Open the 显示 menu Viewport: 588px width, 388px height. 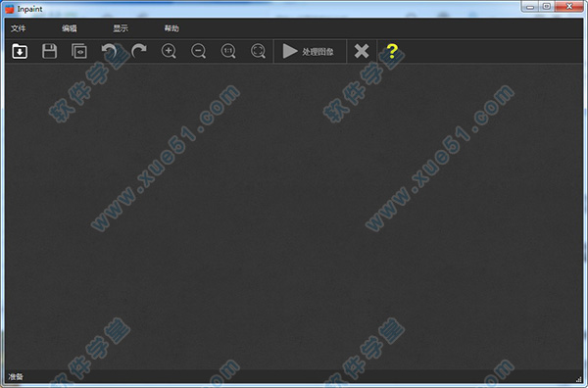(121, 28)
